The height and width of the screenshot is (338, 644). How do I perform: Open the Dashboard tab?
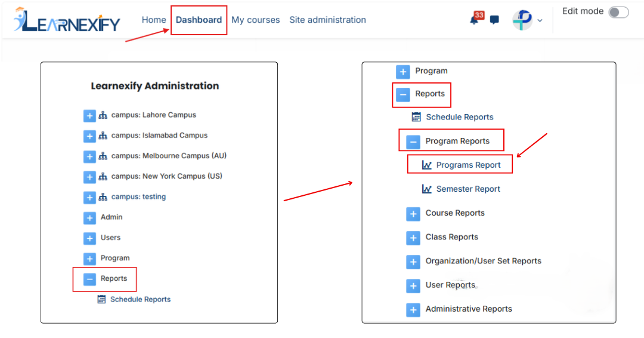click(x=199, y=20)
